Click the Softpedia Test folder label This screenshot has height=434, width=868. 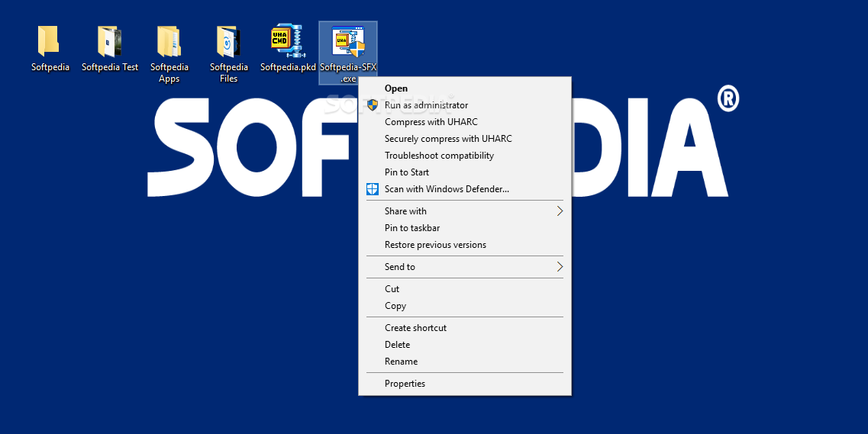[110, 67]
